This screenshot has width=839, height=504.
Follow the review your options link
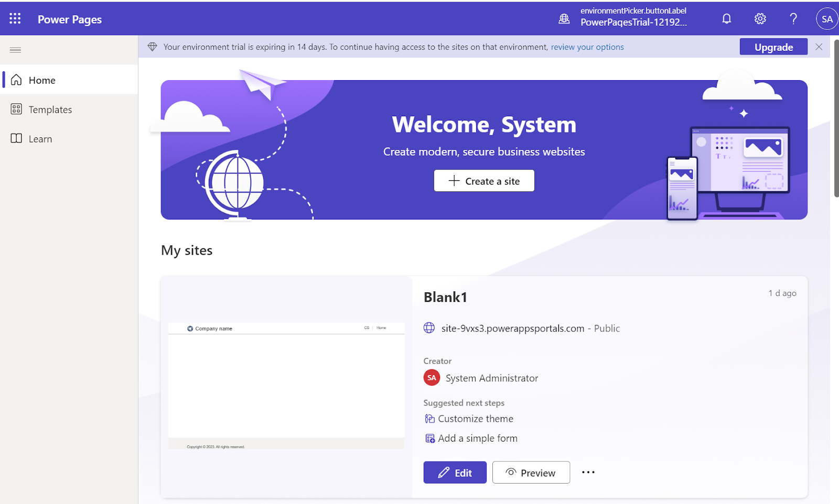pyautogui.click(x=587, y=47)
